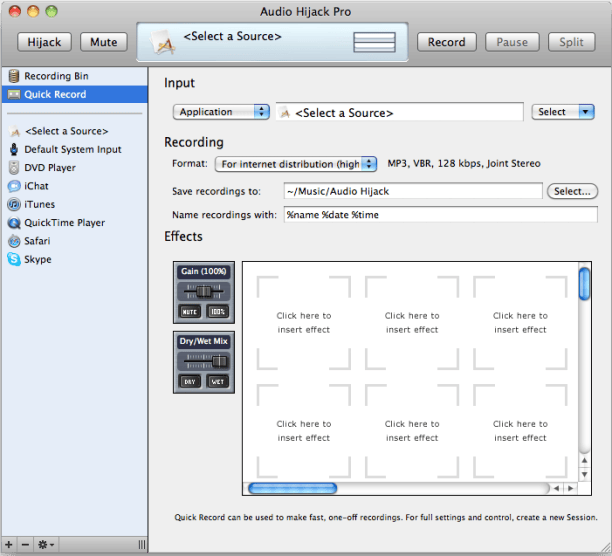Click effects scroll up arrow
Viewport: 612px width, 556px height.
point(584,461)
